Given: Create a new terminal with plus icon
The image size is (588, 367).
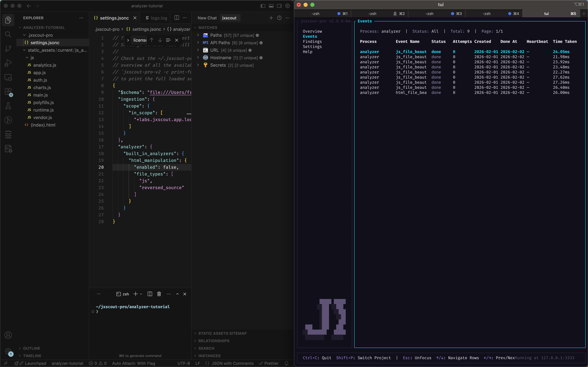Looking at the screenshot, I should coord(135,294).
